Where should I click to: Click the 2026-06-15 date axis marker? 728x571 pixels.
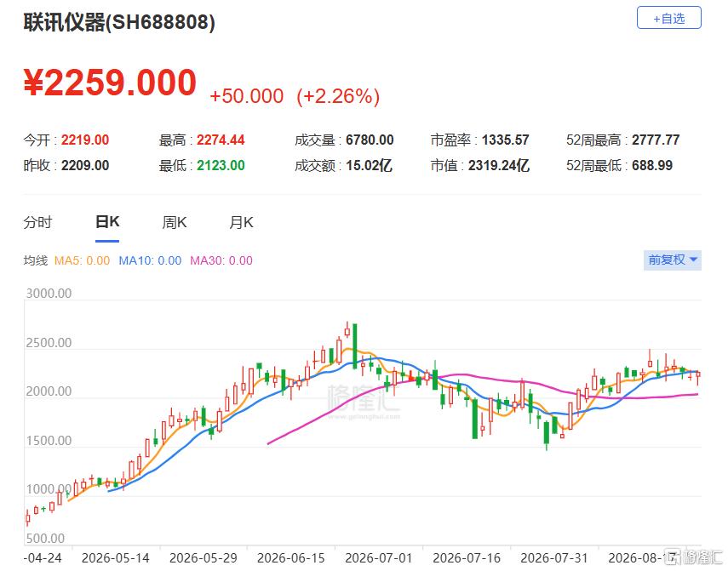tap(290, 557)
